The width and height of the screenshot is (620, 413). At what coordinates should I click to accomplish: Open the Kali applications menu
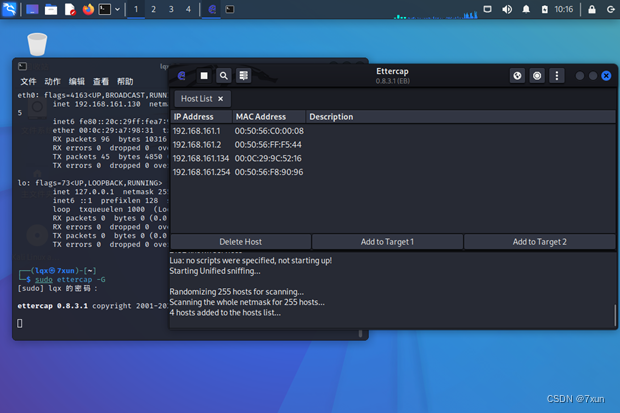9,9
